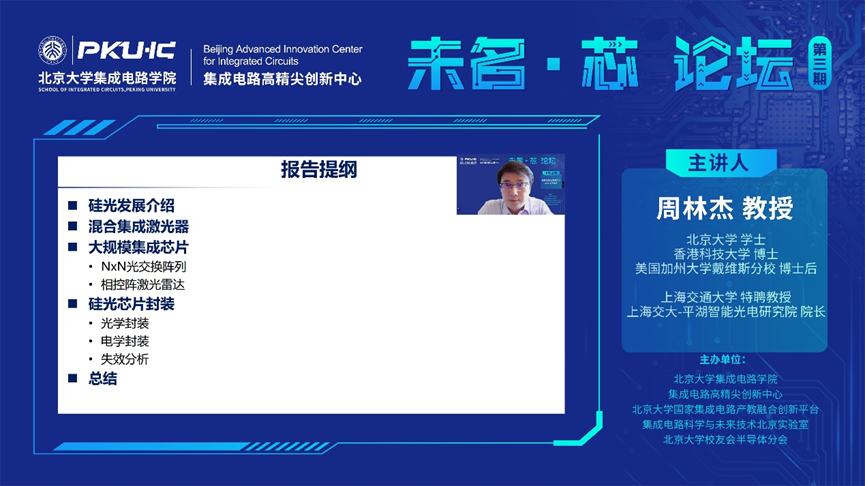Click the Peking University circular seal logo

[52, 51]
